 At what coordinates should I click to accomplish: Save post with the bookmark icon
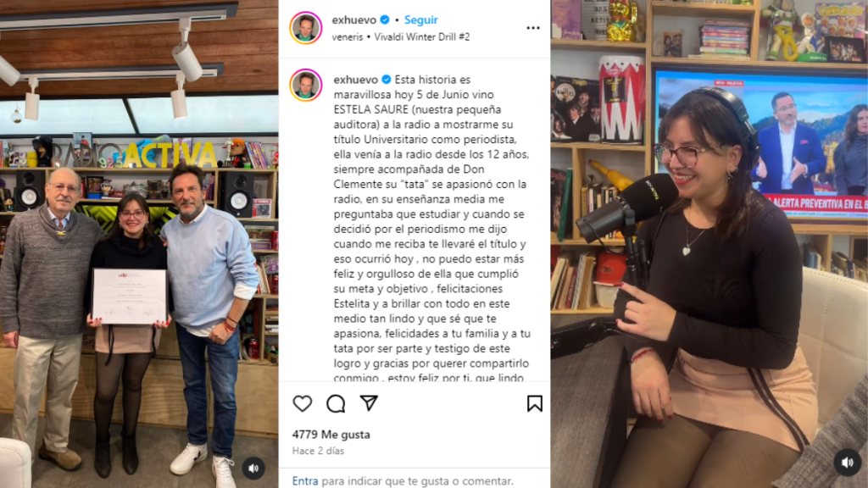534,403
